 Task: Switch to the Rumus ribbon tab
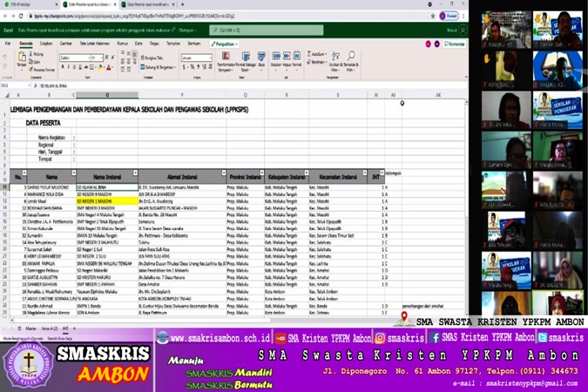[122, 44]
